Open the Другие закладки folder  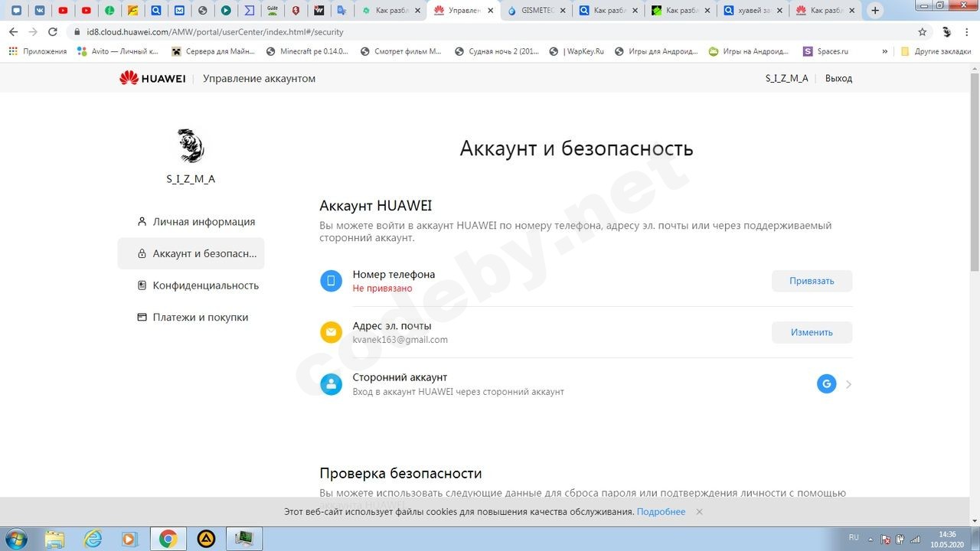point(934,51)
